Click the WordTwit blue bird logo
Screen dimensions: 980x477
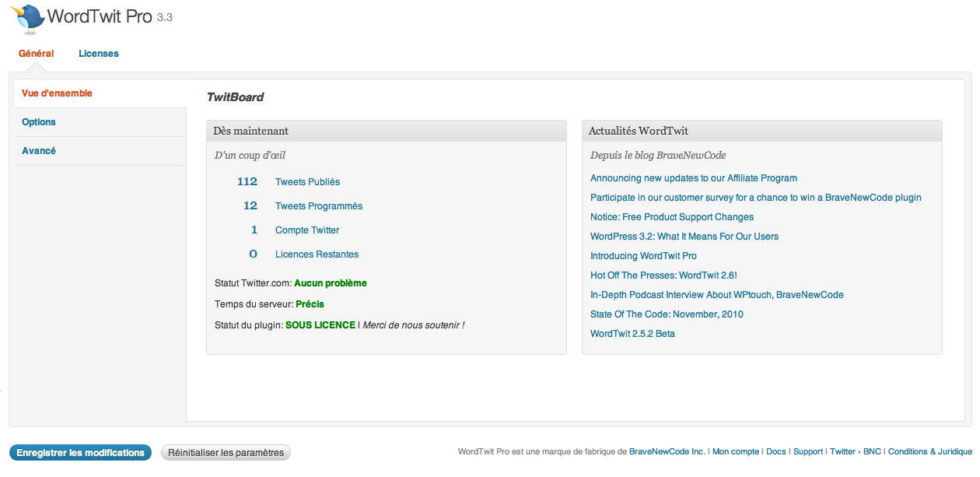(27, 19)
